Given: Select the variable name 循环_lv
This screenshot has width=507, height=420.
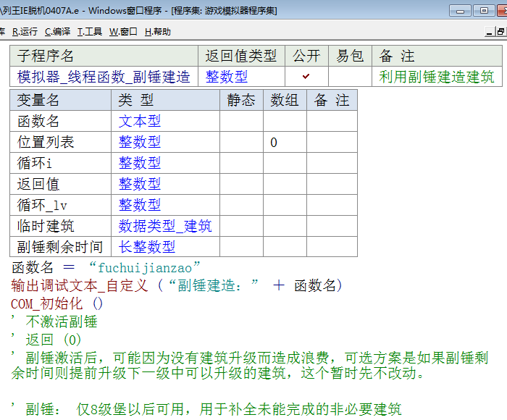Looking at the screenshot, I should 42,206.
